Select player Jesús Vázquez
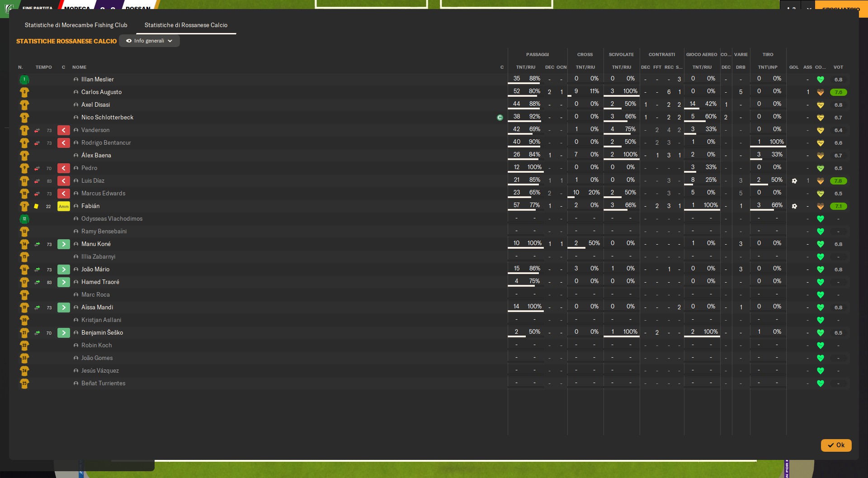This screenshot has width=868, height=478. tap(100, 371)
